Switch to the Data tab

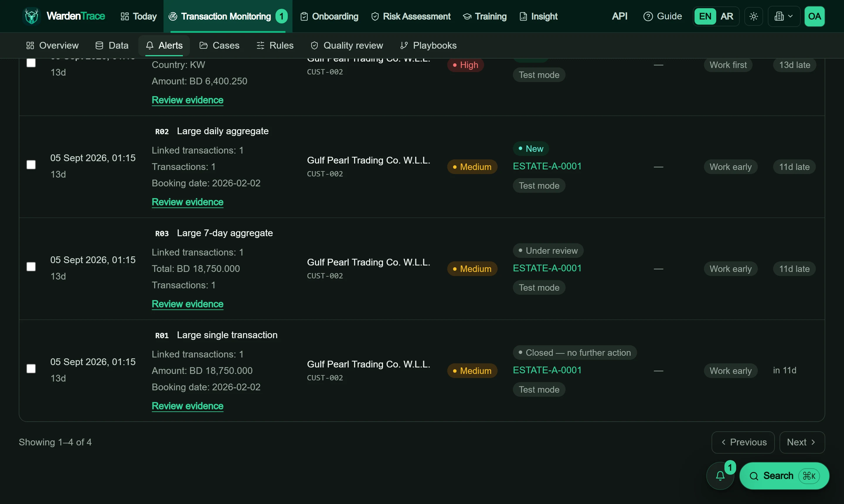coord(112,45)
